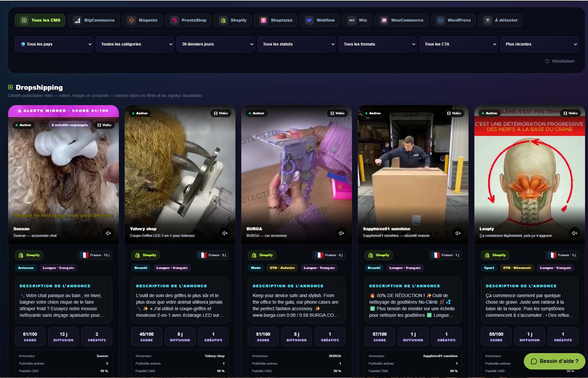
Task: Filter by Shopify CMS tab
Action: pos(233,20)
